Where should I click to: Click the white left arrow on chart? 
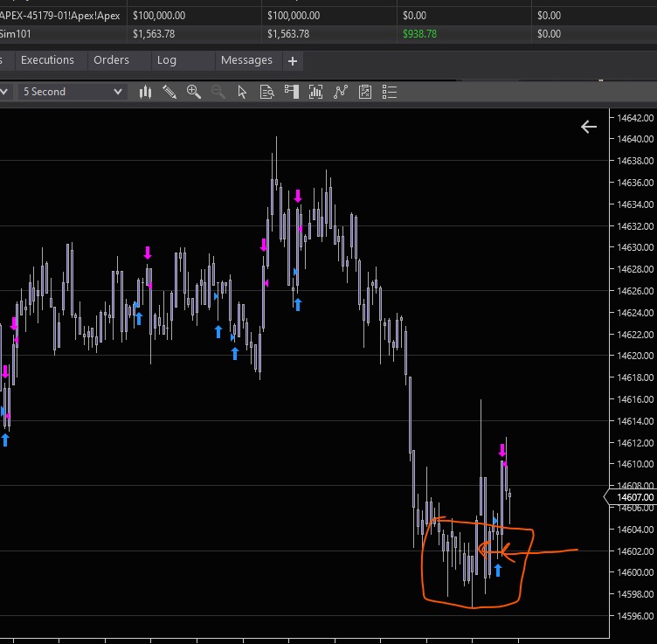(x=589, y=127)
